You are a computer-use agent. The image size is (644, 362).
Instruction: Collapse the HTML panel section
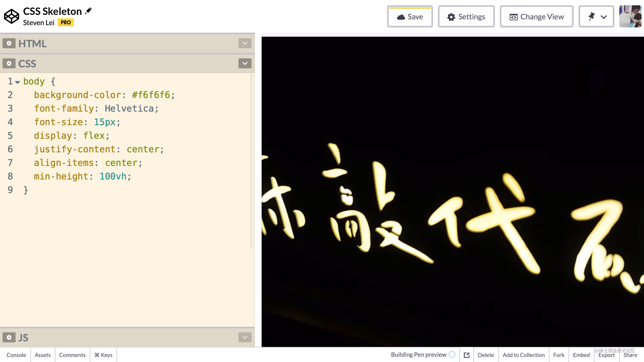[x=245, y=43]
